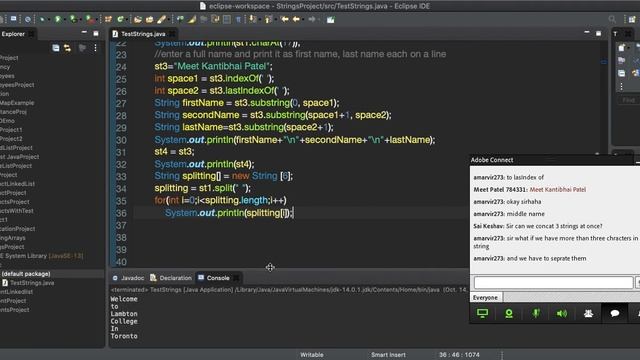The width and height of the screenshot is (640, 360).
Task: Click line number 40 in editor gutter
Action: (x=121, y=262)
